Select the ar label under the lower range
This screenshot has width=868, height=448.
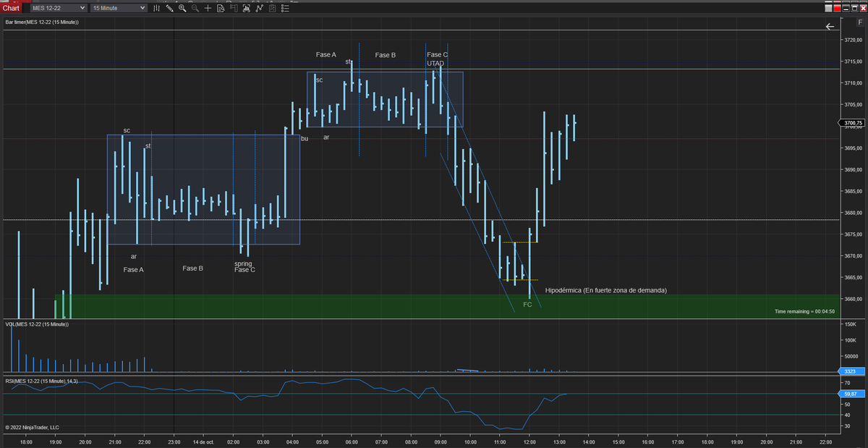pyautogui.click(x=134, y=256)
